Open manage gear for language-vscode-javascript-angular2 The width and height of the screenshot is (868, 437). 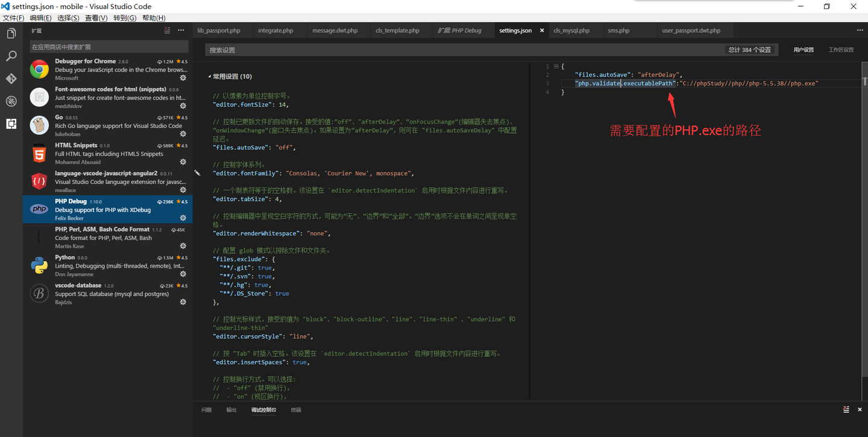pyautogui.click(x=183, y=190)
